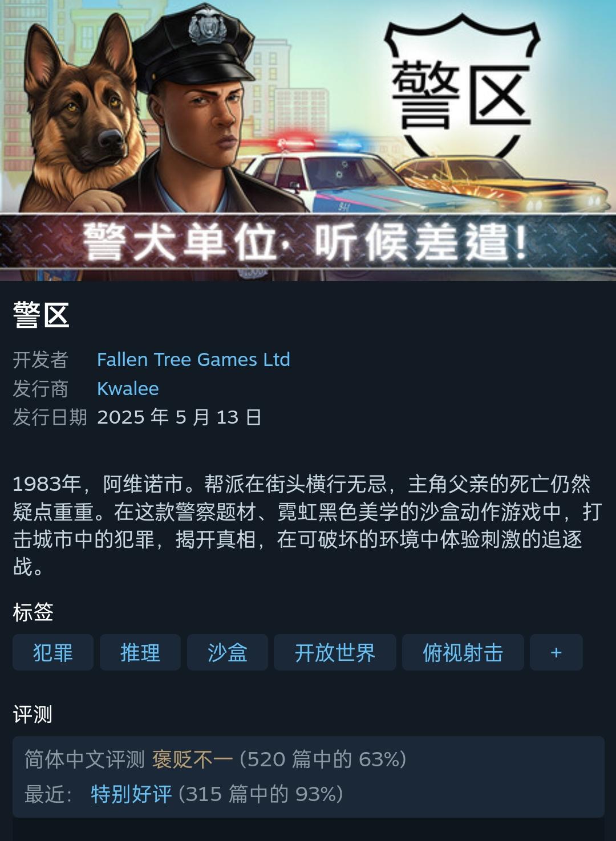The width and height of the screenshot is (616, 841).
Task: Click the 标签 section heading
Action: 33,612
